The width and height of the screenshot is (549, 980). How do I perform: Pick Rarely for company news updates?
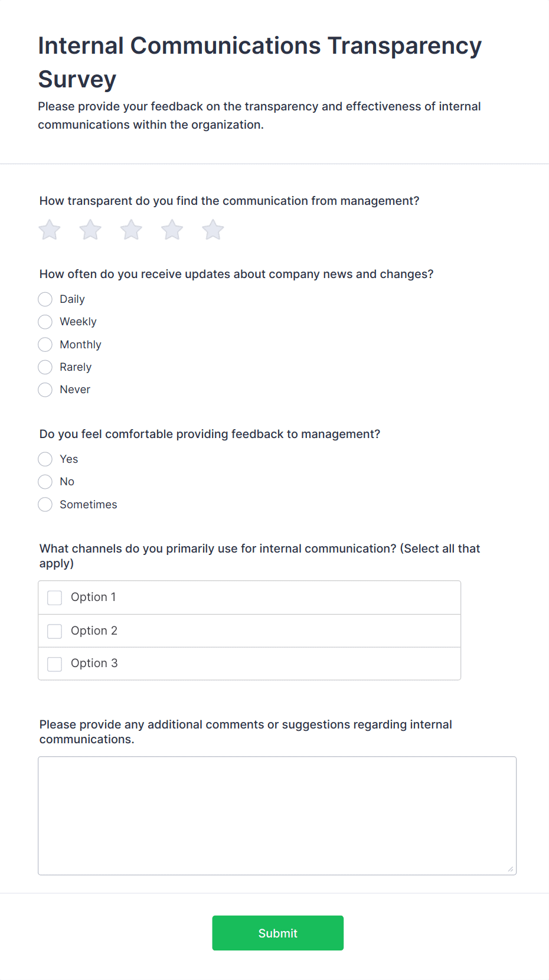45,367
